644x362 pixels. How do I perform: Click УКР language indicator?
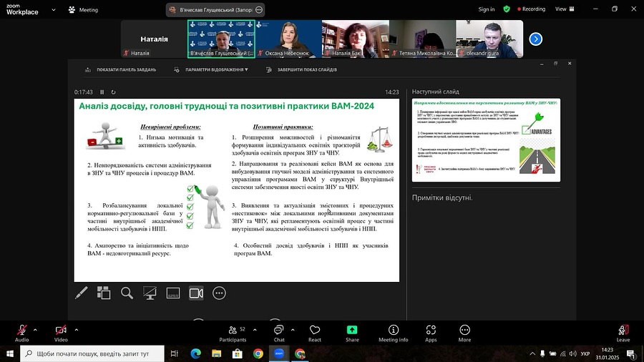585,353
